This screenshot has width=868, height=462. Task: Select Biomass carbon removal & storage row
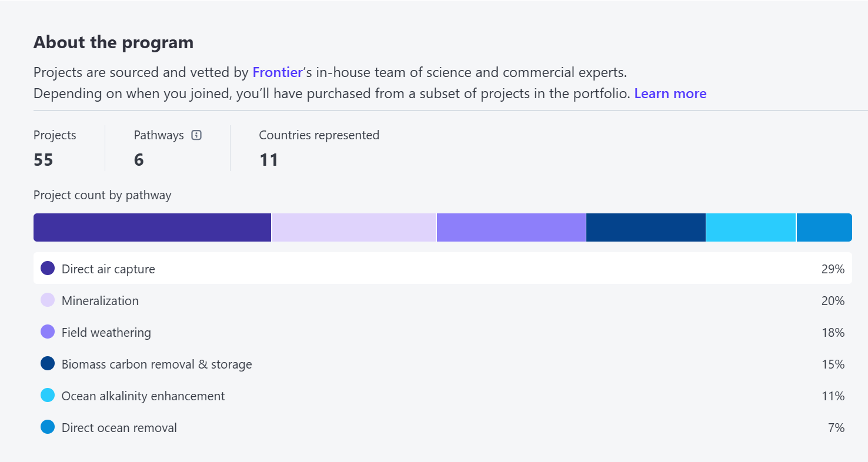443,364
